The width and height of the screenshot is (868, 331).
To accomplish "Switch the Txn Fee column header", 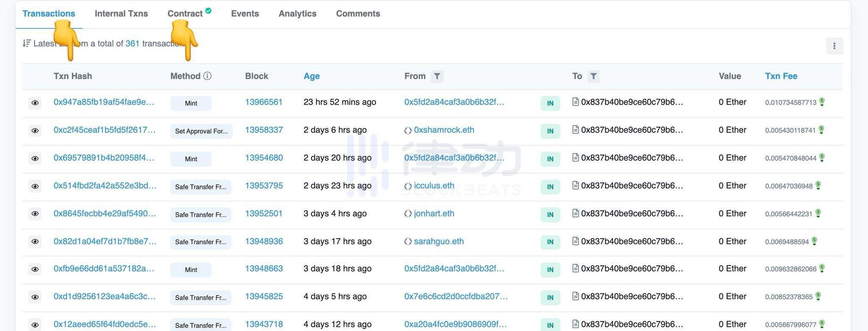I will click(781, 76).
